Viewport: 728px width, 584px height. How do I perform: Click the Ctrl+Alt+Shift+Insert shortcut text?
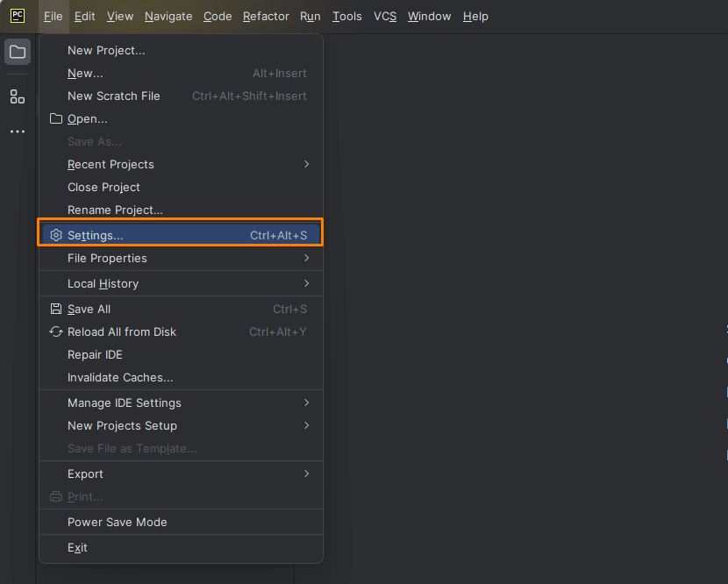[249, 96]
